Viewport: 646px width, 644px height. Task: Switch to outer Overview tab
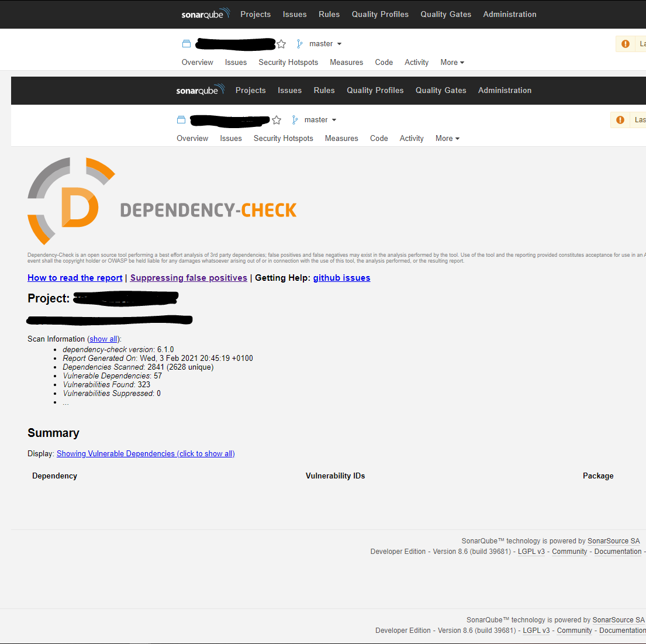pyautogui.click(x=198, y=62)
